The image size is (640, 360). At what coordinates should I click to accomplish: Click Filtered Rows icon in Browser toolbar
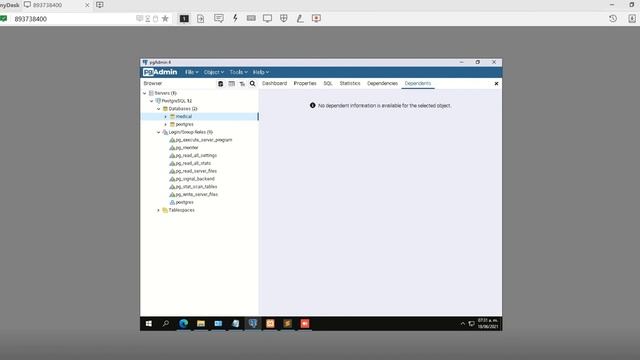[x=242, y=84]
